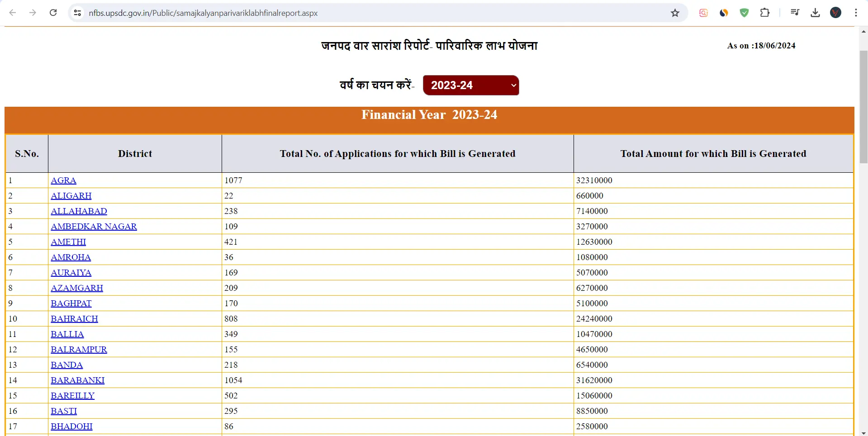Screen dimensions: 868x436
Task: Select the applications value 1077 for Agra
Action: click(x=233, y=180)
